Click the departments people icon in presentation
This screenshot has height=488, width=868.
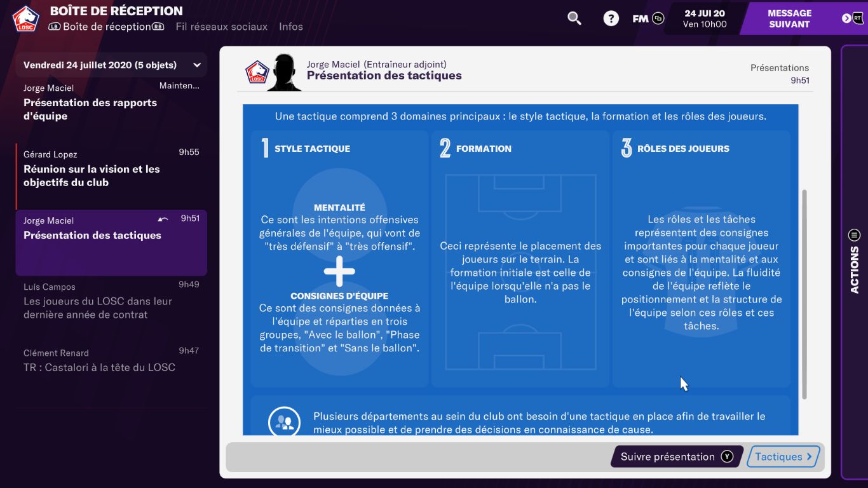pyautogui.click(x=284, y=422)
